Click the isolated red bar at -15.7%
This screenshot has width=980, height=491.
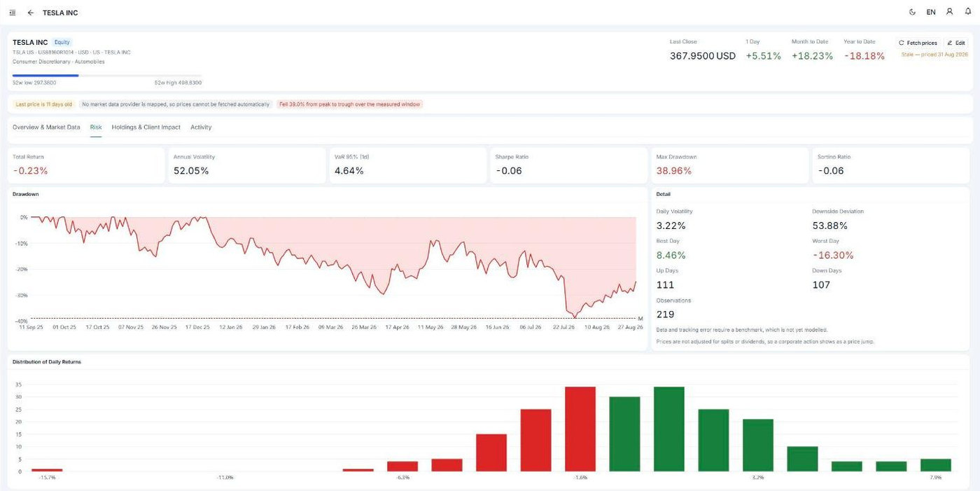pyautogui.click(x=47, y=470)
